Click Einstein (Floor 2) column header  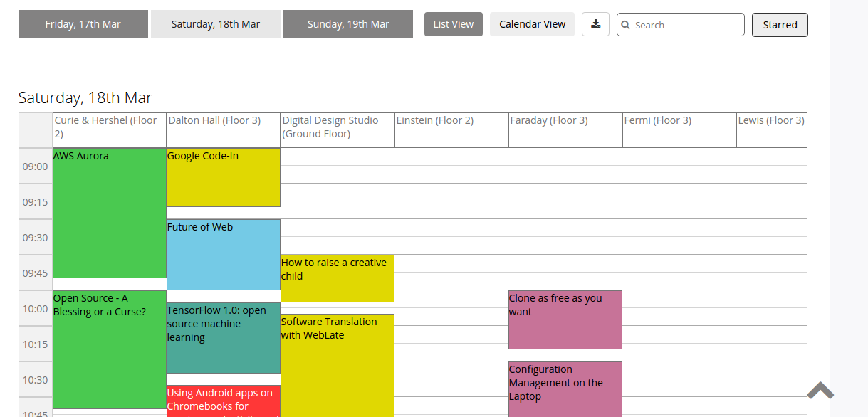pos(451,130)
